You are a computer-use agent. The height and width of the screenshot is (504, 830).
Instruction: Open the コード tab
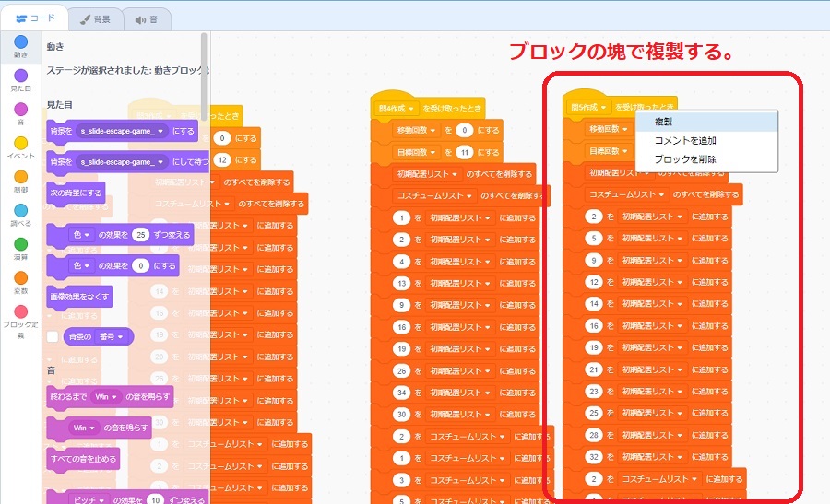pos(35,18)
